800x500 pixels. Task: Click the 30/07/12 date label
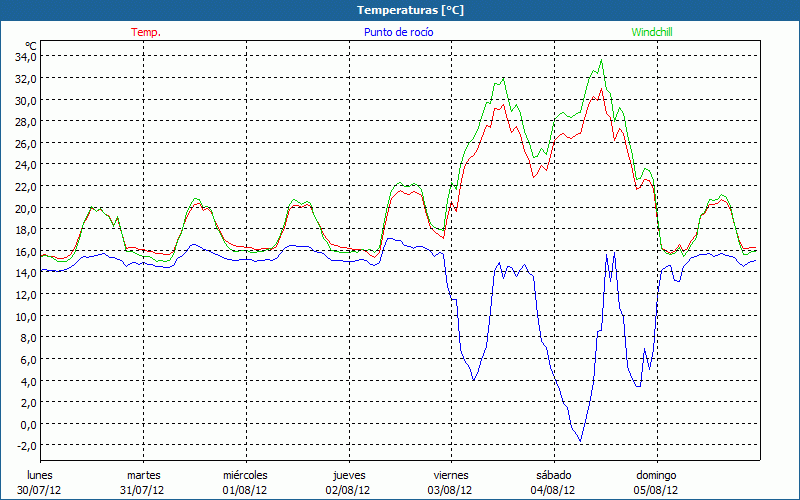pos(40,490)
